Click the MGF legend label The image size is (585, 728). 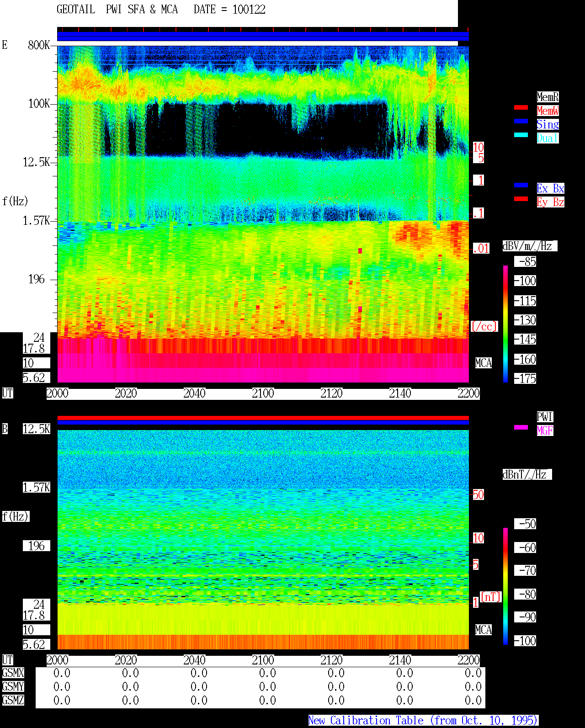point(545,430)
